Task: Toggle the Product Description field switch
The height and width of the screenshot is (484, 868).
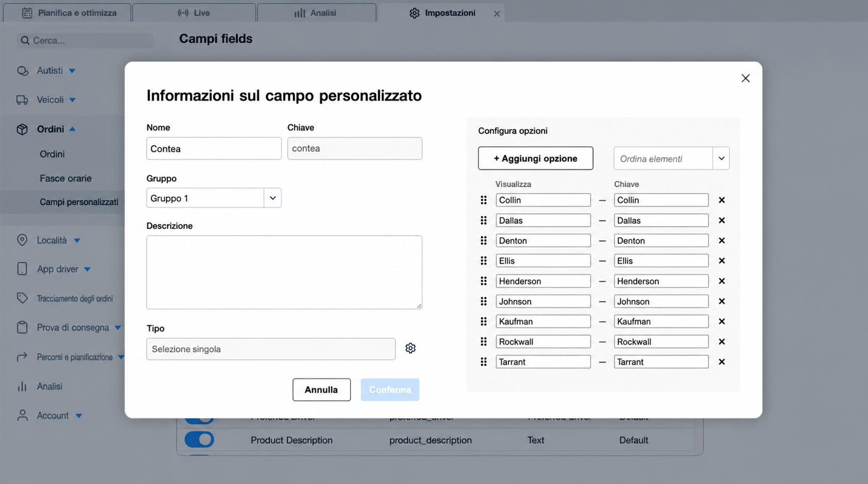Action: tap(199, 440)
